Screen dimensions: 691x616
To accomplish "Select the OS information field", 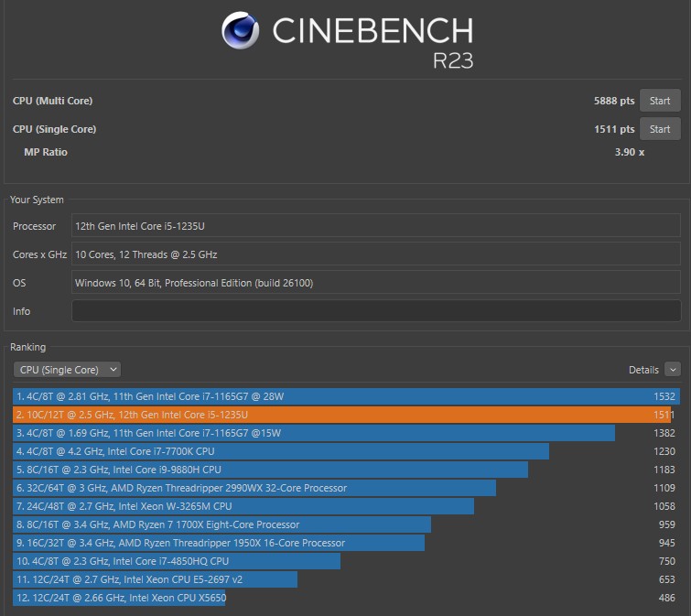I will click(x=375, y=283).
